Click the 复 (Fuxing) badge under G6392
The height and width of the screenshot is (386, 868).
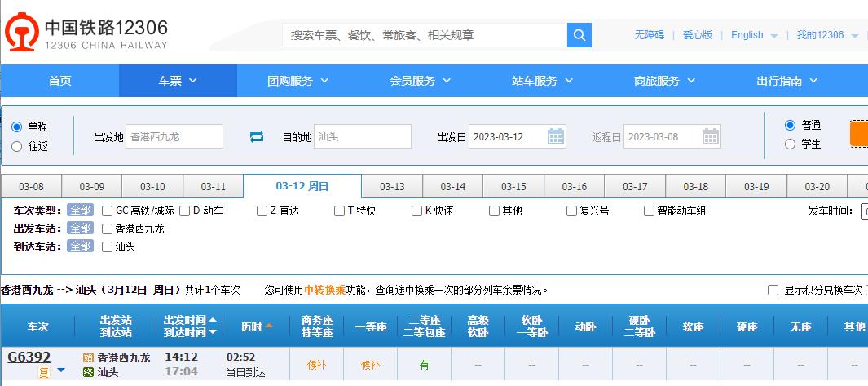(44, 373)
